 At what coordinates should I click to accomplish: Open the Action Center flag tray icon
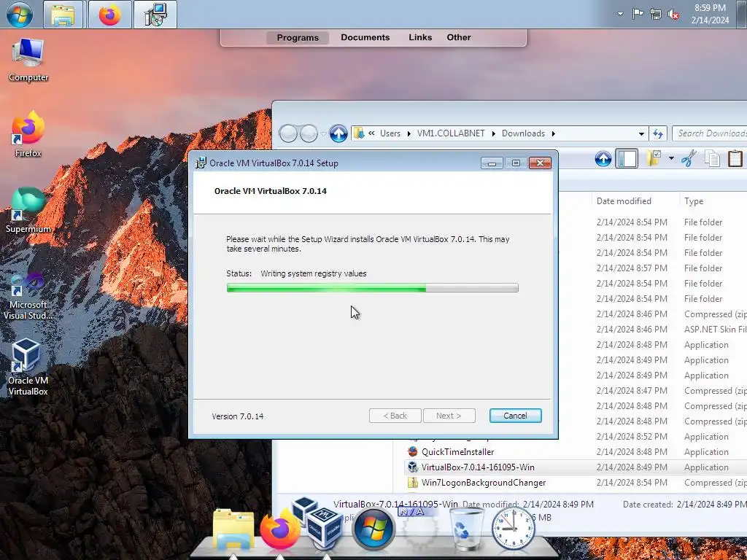pyautogui.click(x=638, y=14)
